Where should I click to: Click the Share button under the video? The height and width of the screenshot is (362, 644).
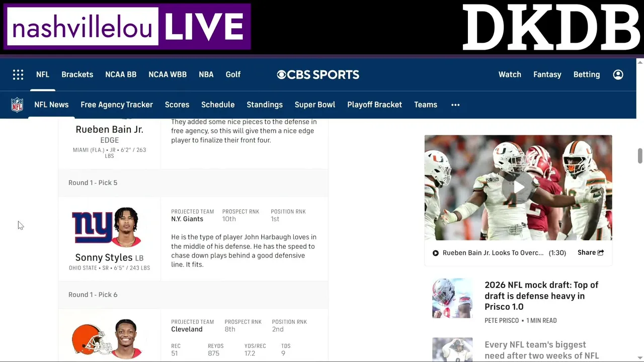point(591,252)
